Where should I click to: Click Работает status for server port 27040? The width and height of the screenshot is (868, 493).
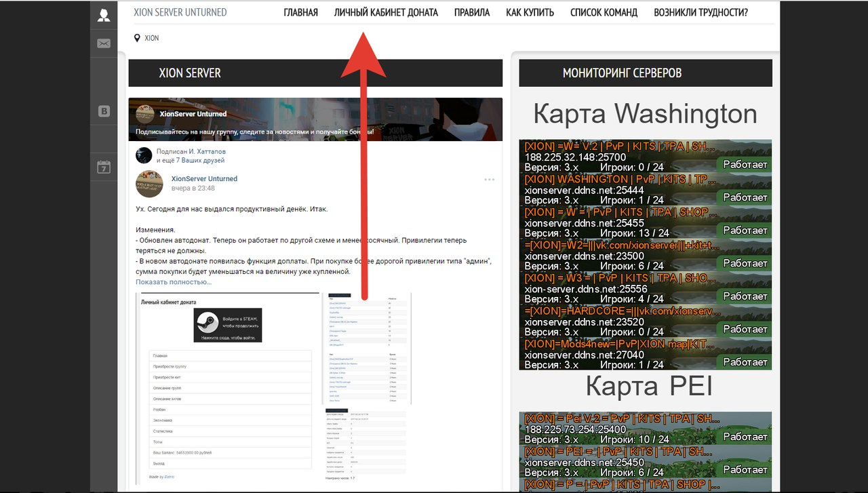coord(745,362)
